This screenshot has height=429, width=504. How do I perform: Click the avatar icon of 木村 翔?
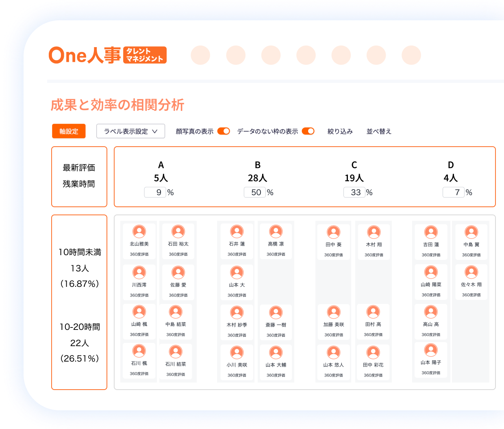(374, 232)
